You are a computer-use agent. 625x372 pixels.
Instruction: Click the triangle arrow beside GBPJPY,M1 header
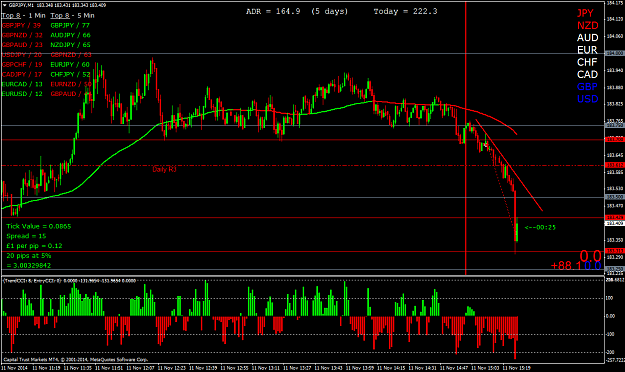point(4,5)
